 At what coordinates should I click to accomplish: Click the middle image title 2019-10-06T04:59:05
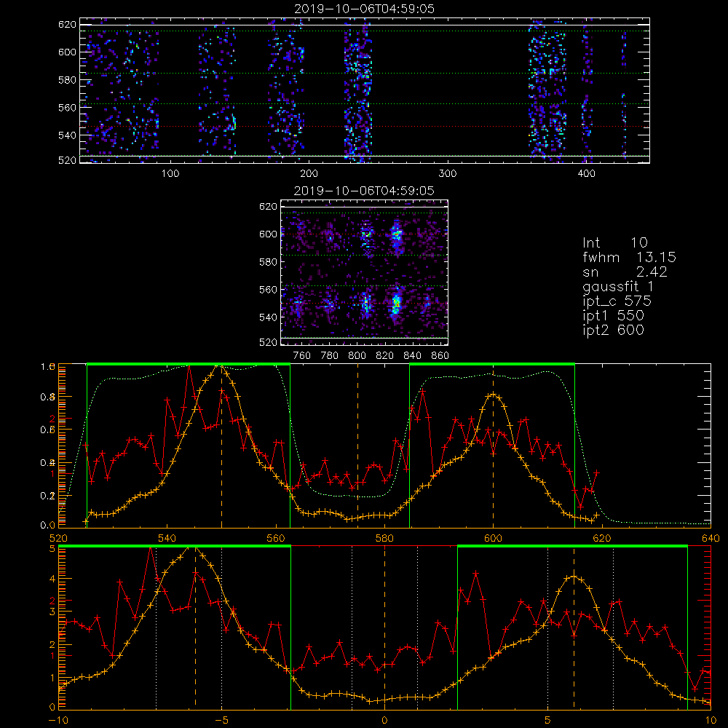[364, 191]
